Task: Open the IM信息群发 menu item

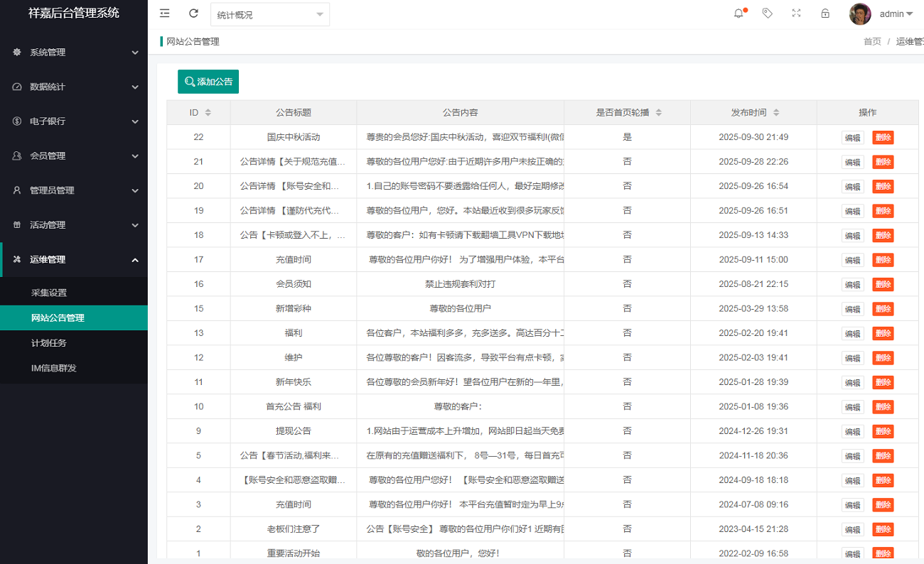Action: pyautogui.click(x=54, y=368)
